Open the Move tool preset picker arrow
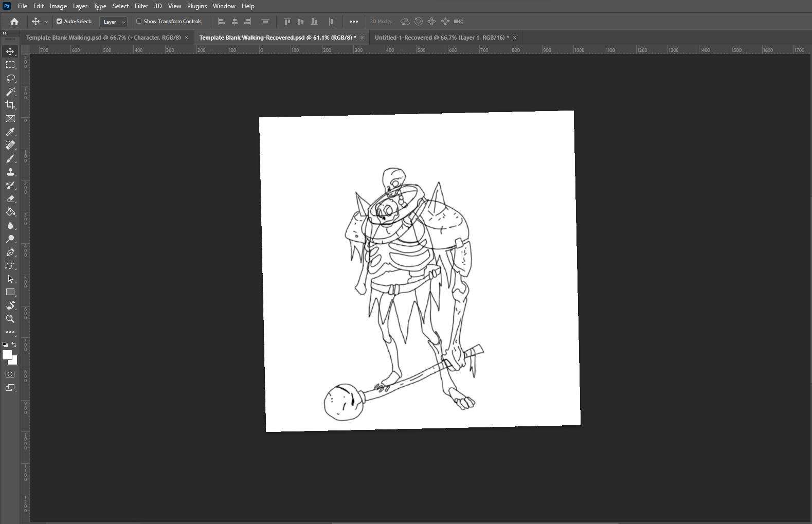 [x=46, y=22]
